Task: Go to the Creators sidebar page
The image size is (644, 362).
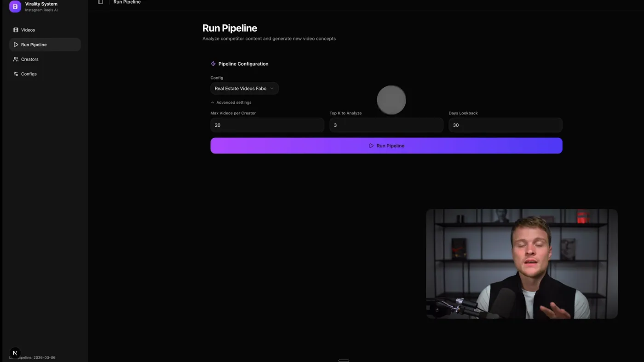Action: click(x=45, y=59)
